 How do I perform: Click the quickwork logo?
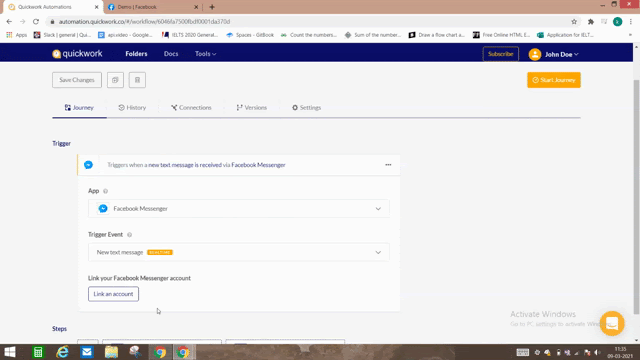tap(77, 54)
